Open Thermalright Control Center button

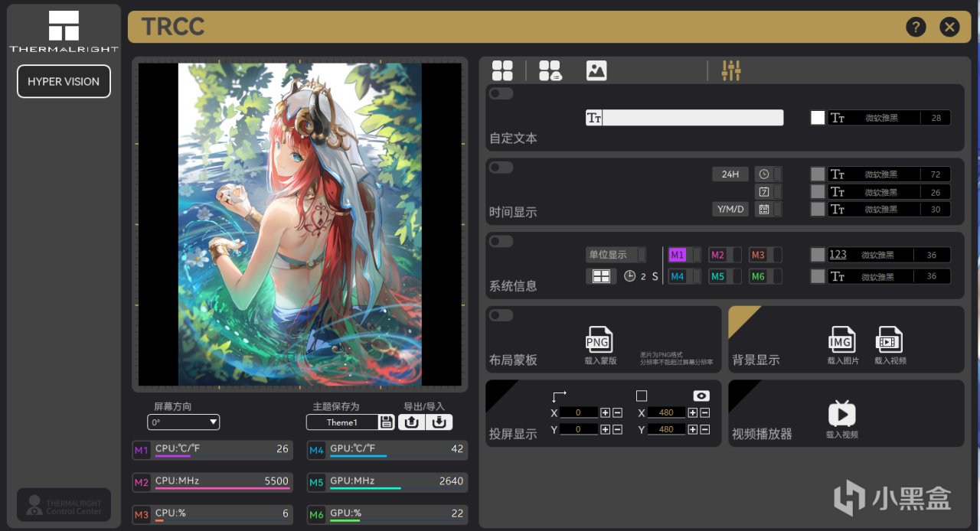[64, 505]
